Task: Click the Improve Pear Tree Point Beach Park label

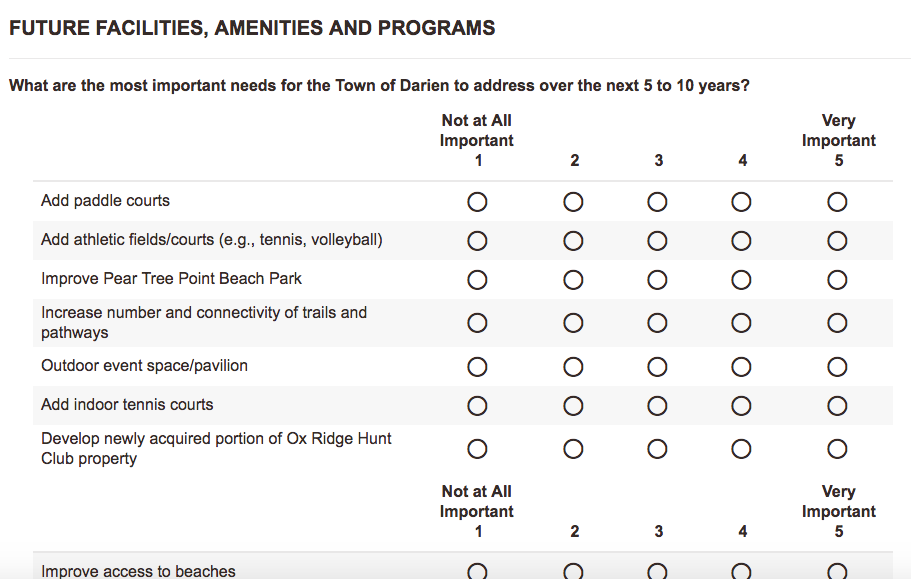Action: pyautogui.click(x=170, y=279)
